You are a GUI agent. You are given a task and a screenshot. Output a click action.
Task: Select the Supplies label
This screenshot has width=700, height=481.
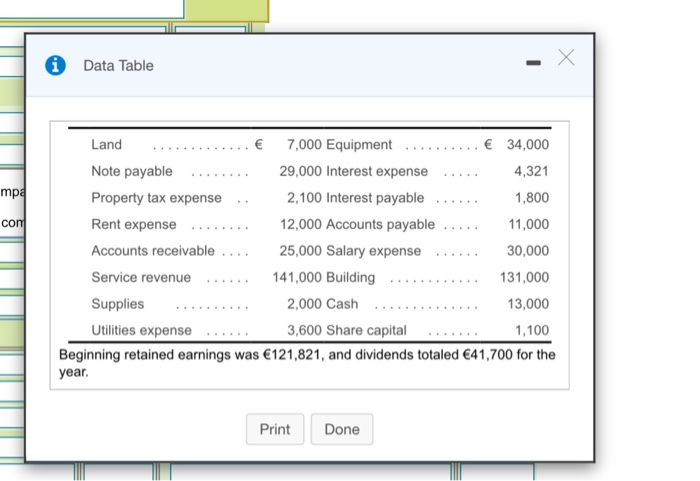click(x=117, y=304)
